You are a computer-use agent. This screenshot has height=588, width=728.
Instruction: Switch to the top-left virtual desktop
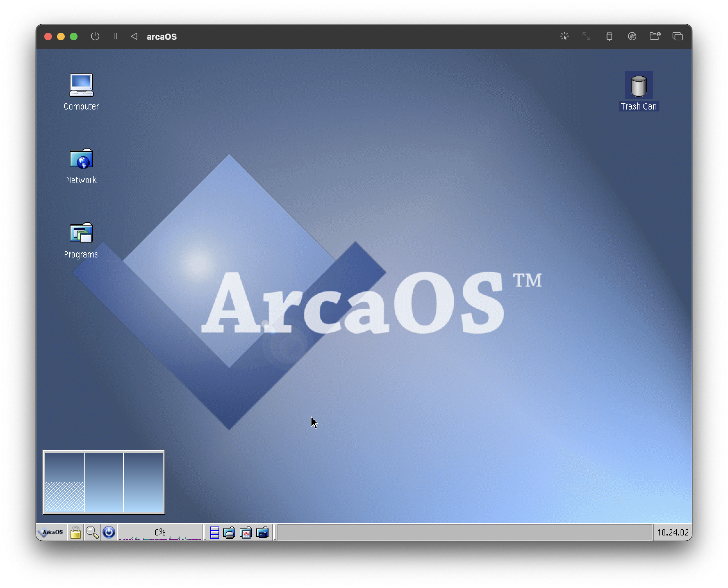pos(64,467)
